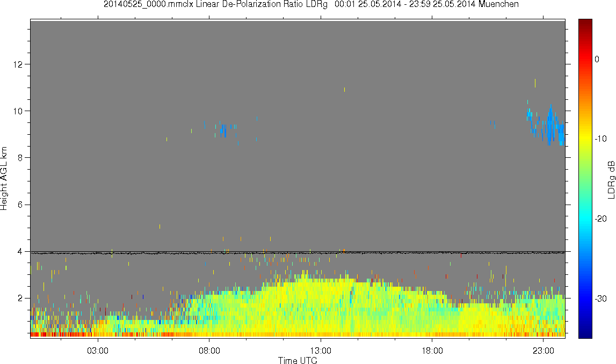Click the 'Time UTC' axis label
616x364 pixels.
pyautogui.click(x=298, y=360)
